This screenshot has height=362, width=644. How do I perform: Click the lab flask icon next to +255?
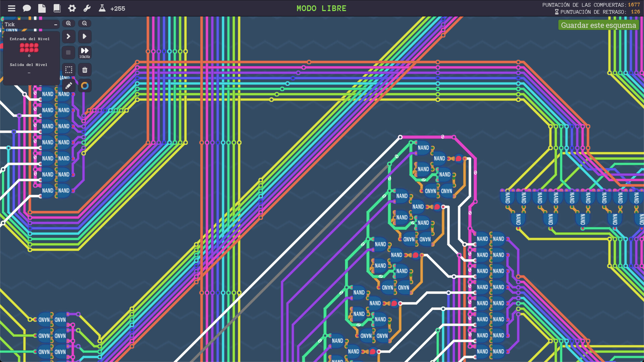pos(102,8)
